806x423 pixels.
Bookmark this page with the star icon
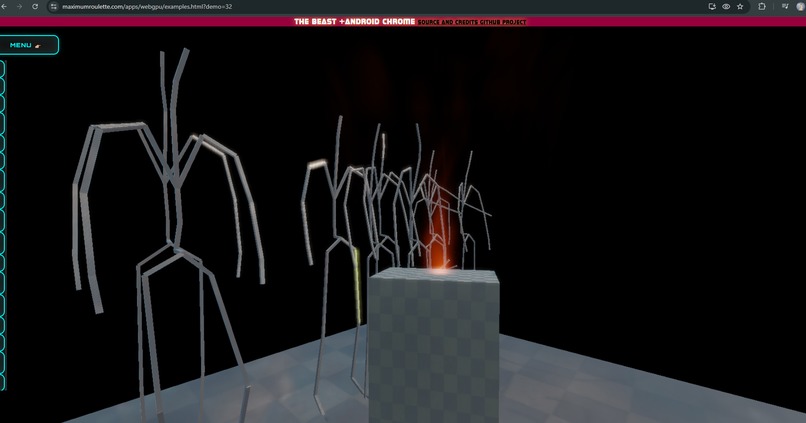click(x=740, y=7)
